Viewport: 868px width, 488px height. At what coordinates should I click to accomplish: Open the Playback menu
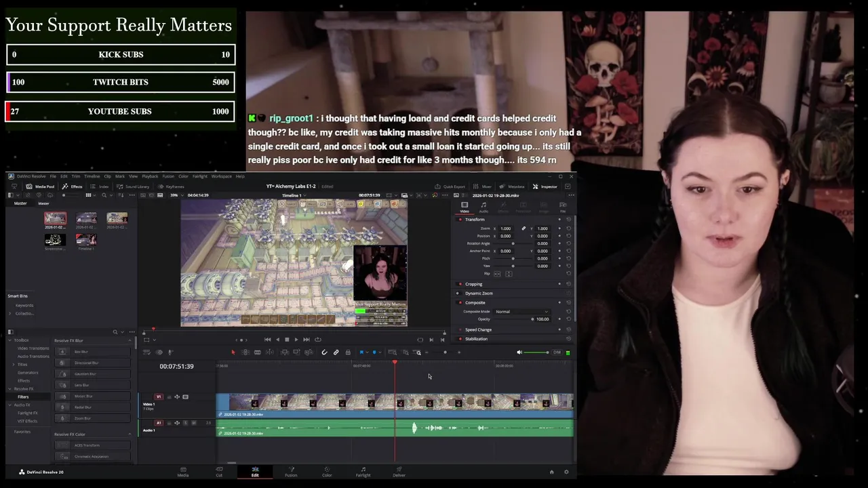pyautogui.click(x=150, y=176)
